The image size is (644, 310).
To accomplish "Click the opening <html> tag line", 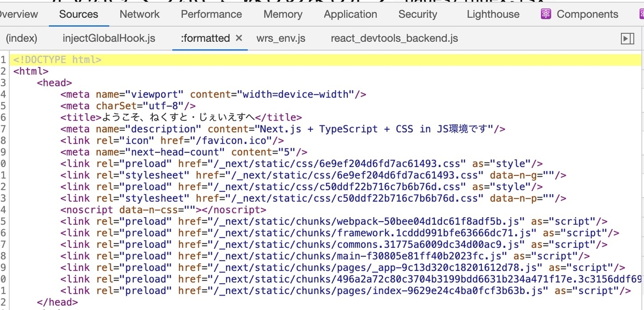I will [31, 71].
